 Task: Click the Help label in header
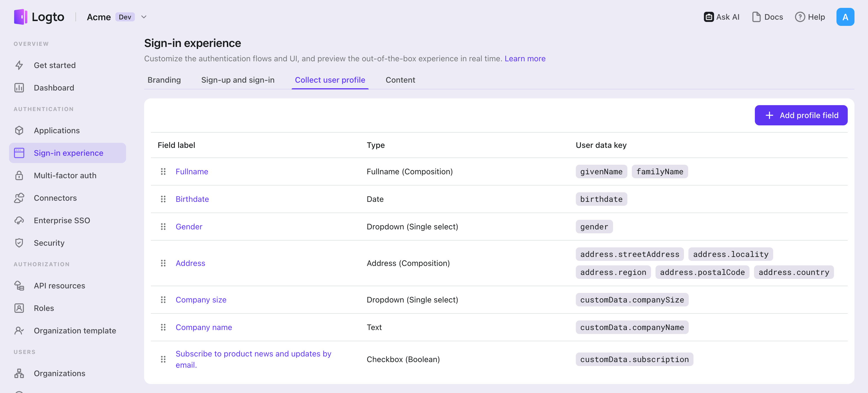coord(816,17)
